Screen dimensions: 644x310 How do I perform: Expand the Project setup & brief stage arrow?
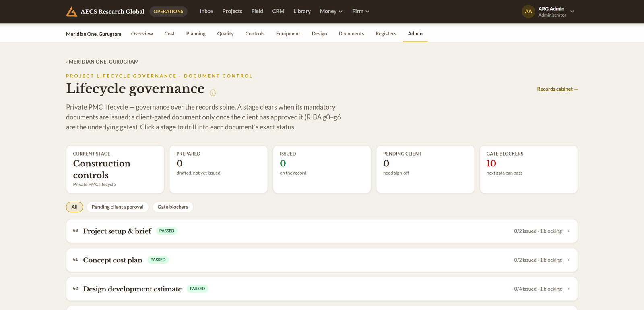tap(569, 231)
